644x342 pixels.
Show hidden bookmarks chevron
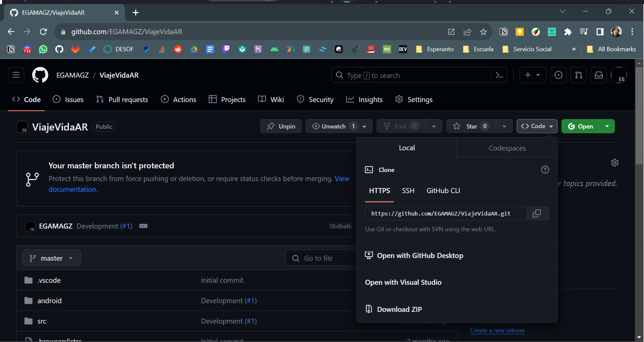tap(574, 49)
